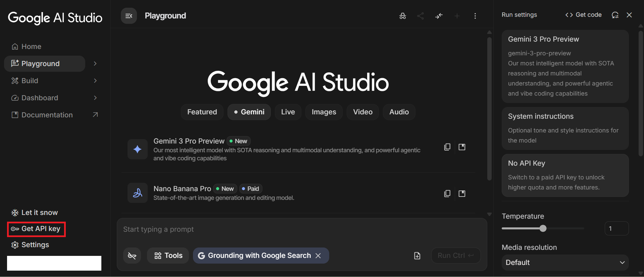Viewport: 644px width, 277px height.
Task: Collapse the left sidebar menu icon
Action: (x=129, y=16)
